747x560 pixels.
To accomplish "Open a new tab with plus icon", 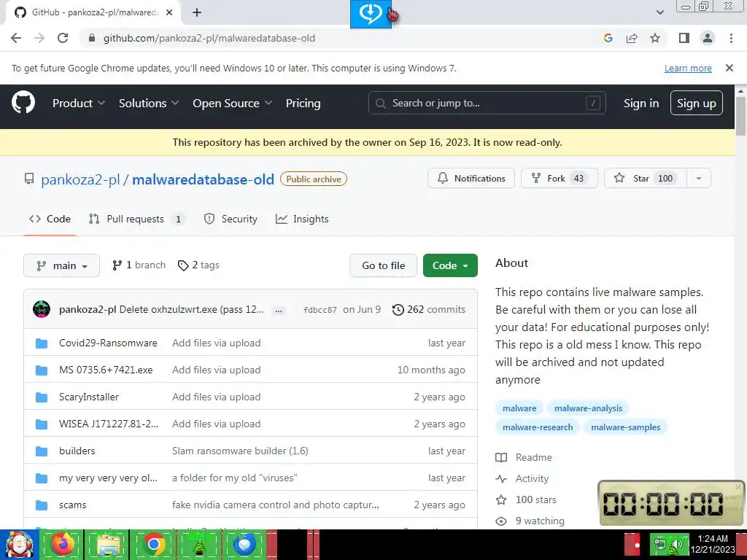I will 197,12.
